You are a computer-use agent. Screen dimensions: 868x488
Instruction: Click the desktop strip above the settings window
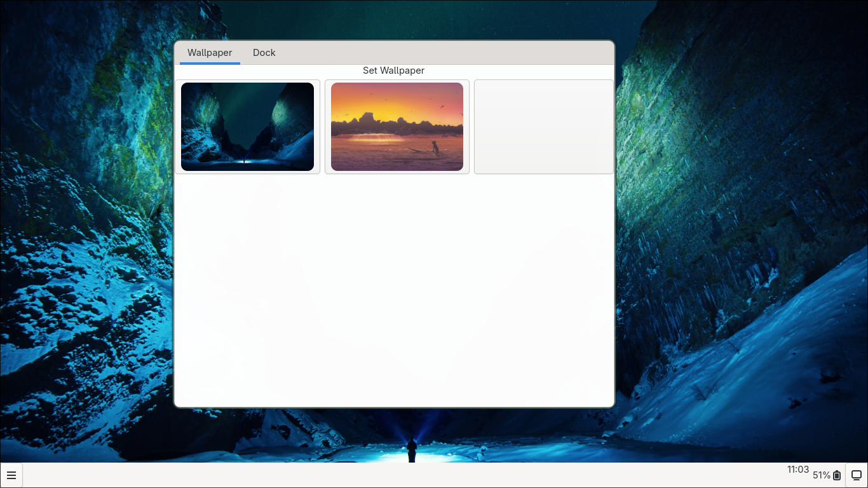pyautogui.click(x=394, y=19)
